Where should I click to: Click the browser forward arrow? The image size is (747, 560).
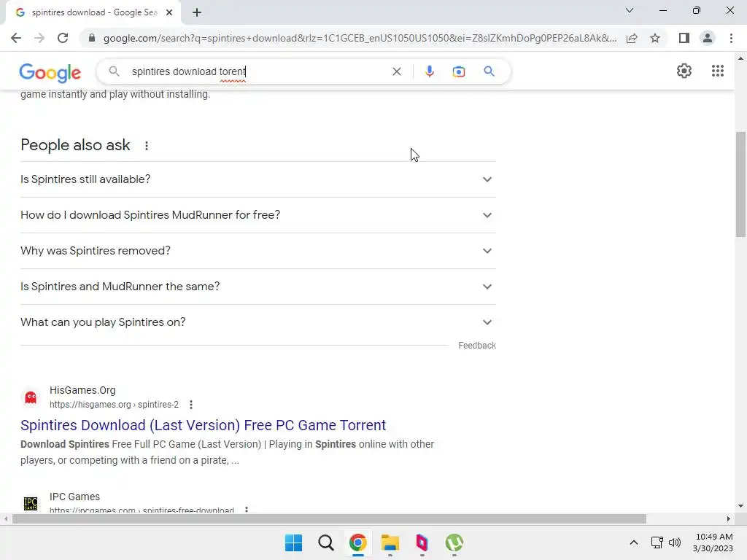point(39,38)
